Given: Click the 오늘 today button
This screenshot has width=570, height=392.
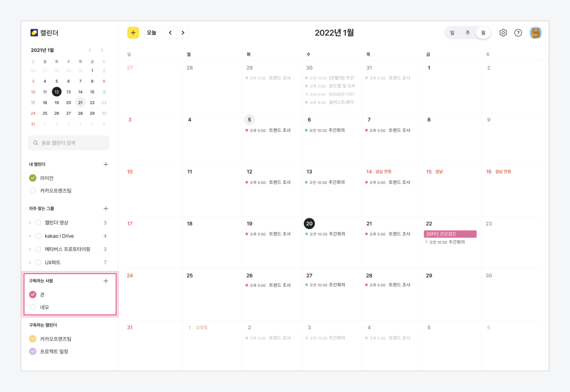Looking at the screenshot, I should [x=151, y=33].
